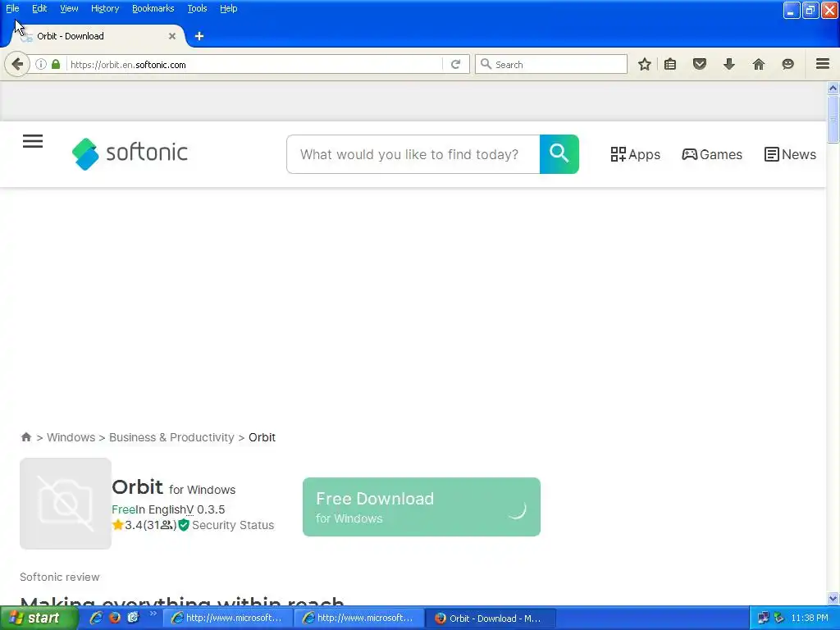Click the yellow rating star icon
Viewport: 840px width, 630px height.
click(118, 525)
